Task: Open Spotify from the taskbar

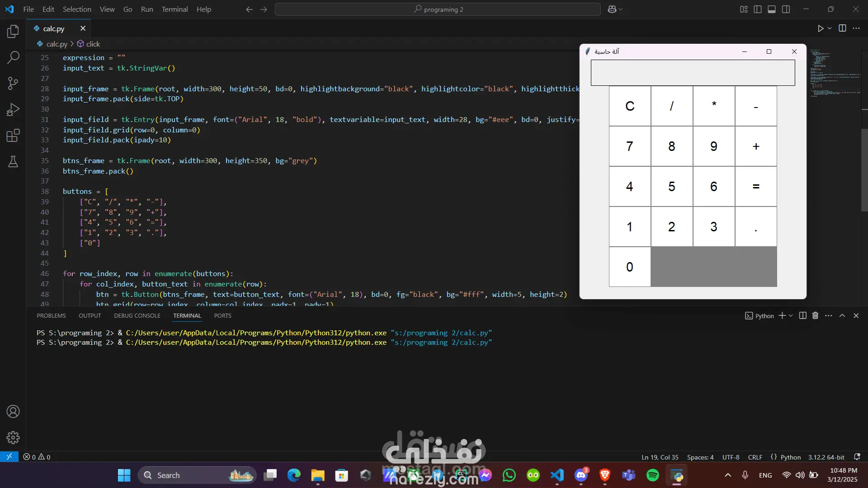Action: pyautogui.click(x=652, y=475)
